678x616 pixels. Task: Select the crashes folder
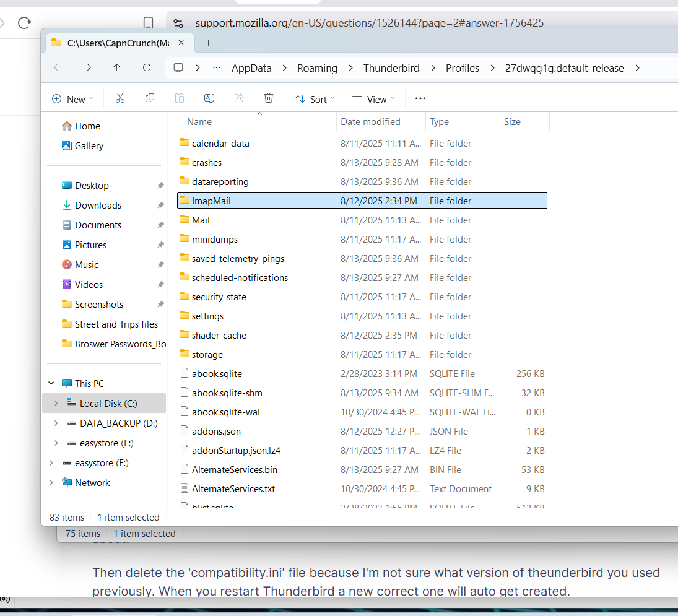pos(207,163)
